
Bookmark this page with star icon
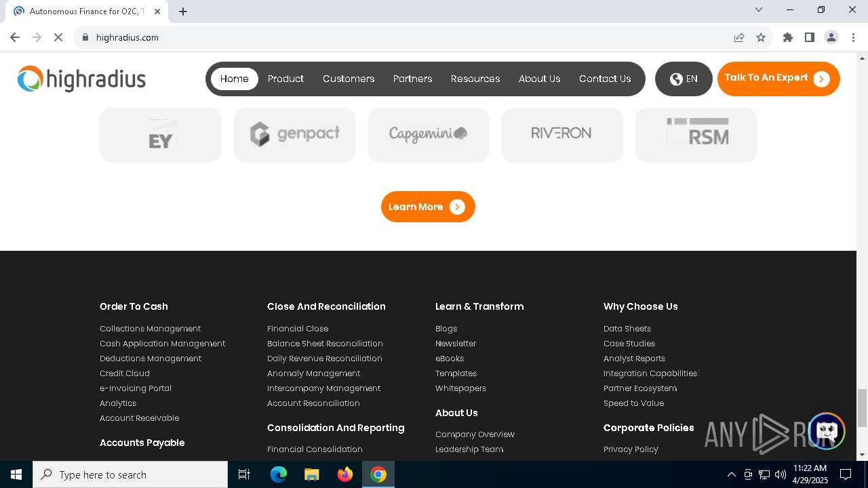pos(761,37)
